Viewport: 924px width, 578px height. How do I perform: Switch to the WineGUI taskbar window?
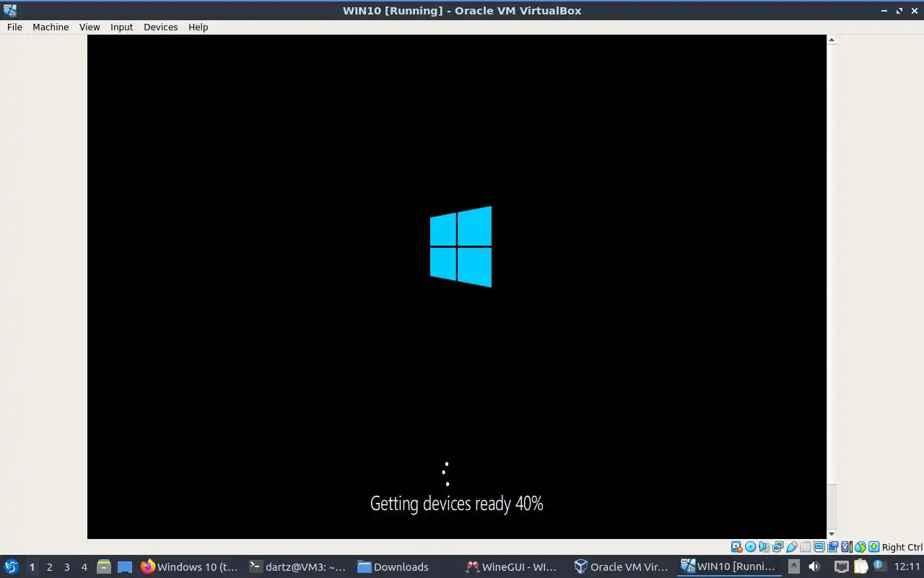coord(514,567)
